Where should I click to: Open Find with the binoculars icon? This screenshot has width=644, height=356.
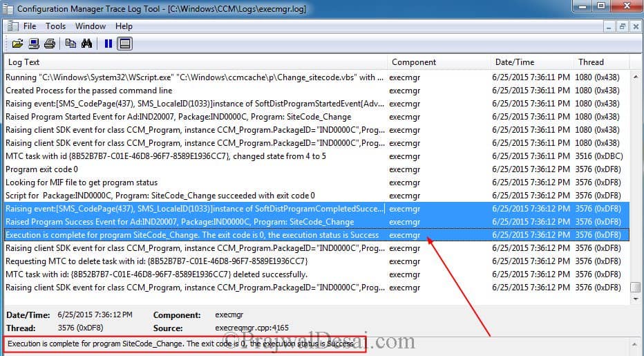click(x=86, y=43)
